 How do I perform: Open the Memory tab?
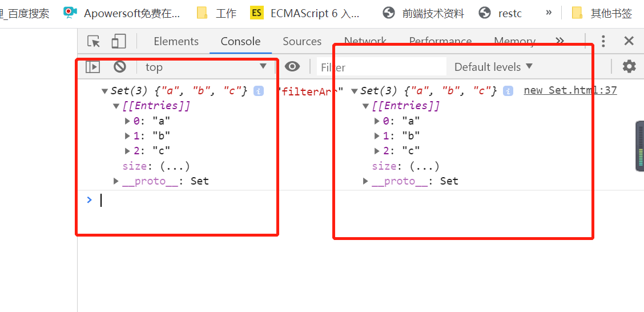[514, 42]
